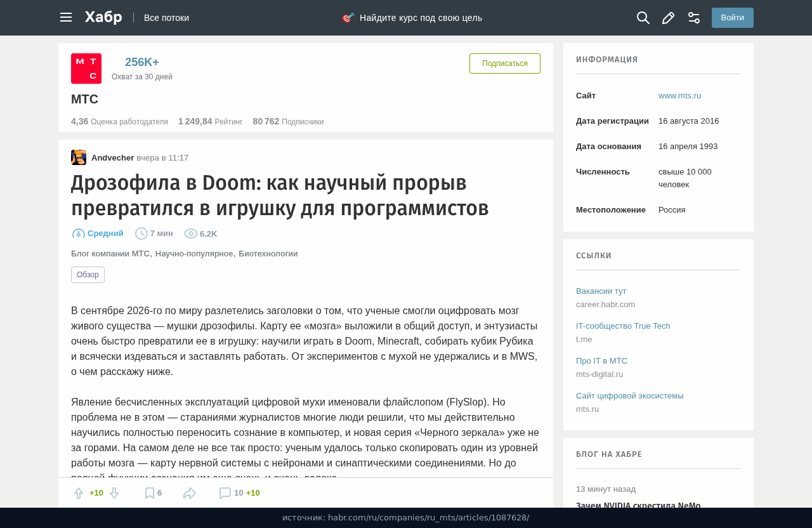
Task: Share the article via arrow icon
Action: pyautogui.click(x=190, y=493)
